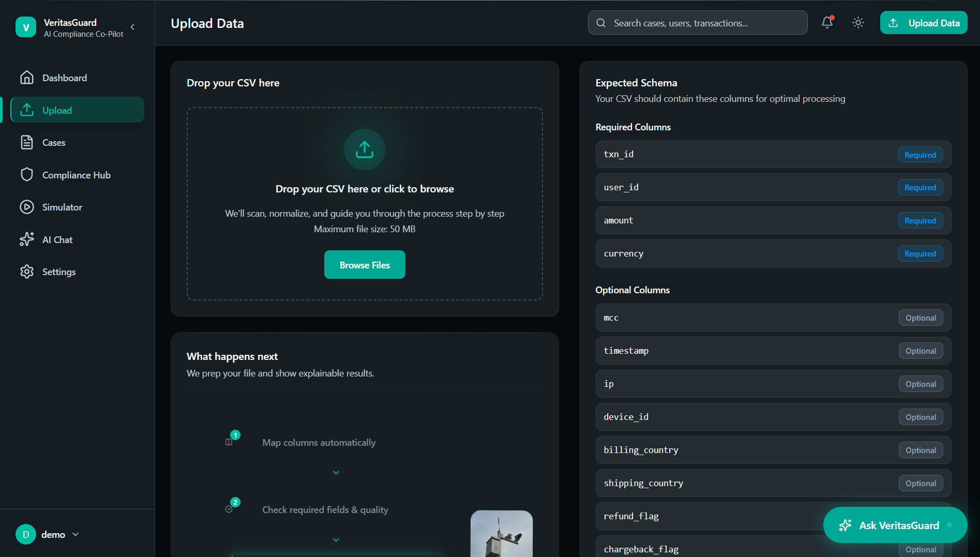
Task: Click the billing_country column name
Action: coord(641,450)
